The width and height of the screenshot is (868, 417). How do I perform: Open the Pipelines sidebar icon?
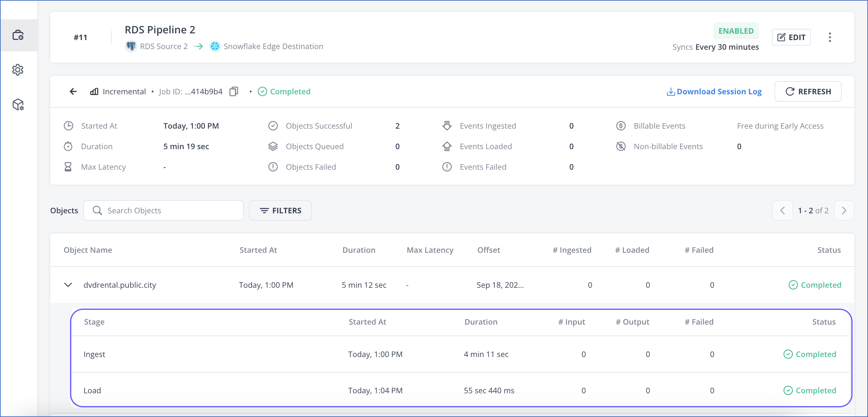(x=18, y=35)
